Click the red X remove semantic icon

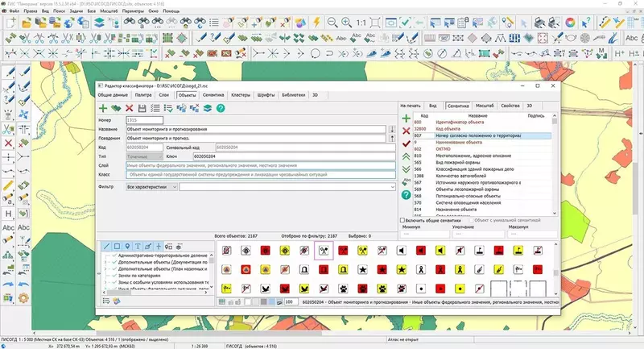click(x=406, y=131)
